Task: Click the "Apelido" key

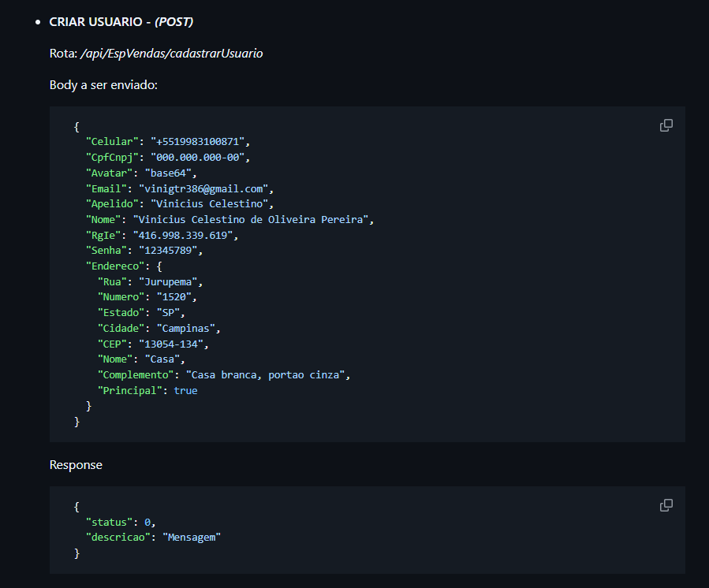Action: 112,204
